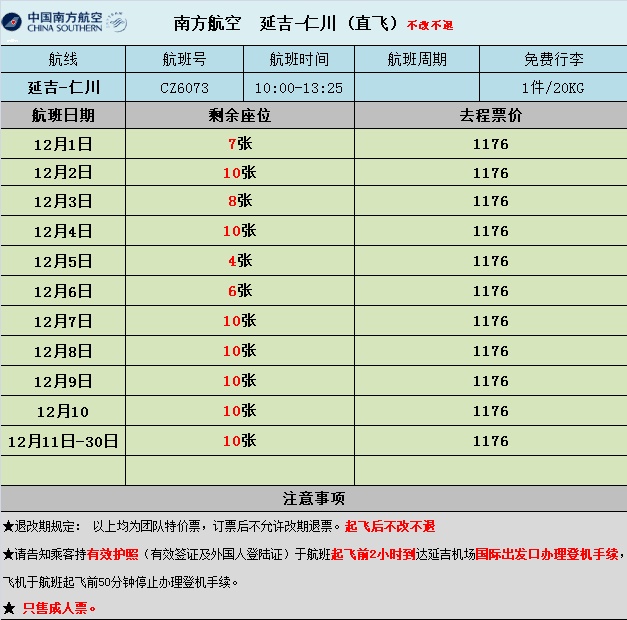
Task: Click the 10张 seats for 12月9日
Action: (x=240, y=380)
